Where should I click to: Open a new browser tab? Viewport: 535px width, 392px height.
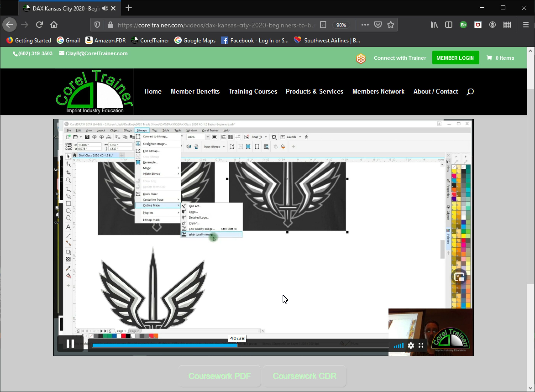click(129, 8)
